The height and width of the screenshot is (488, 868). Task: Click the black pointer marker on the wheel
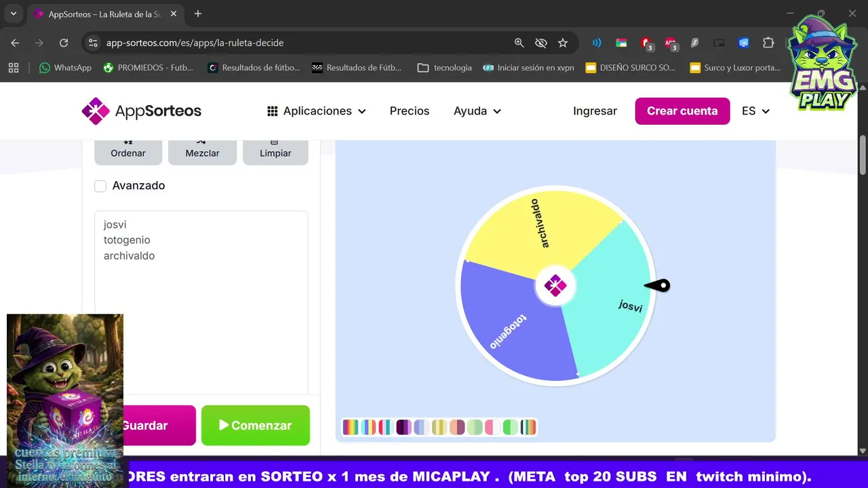click(657, 285)
